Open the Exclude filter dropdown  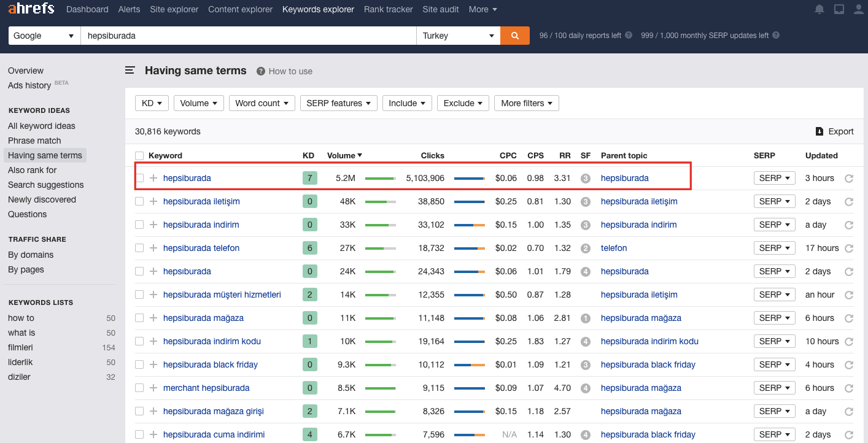coord(463,103)
